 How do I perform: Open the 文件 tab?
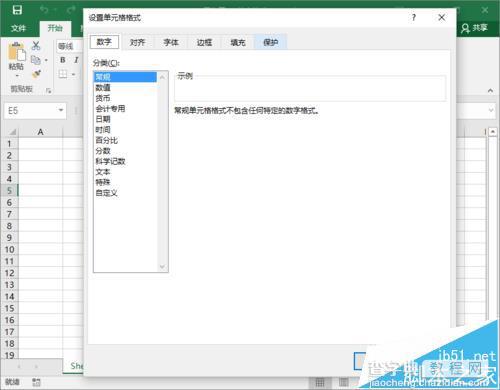tap(18, 28)
